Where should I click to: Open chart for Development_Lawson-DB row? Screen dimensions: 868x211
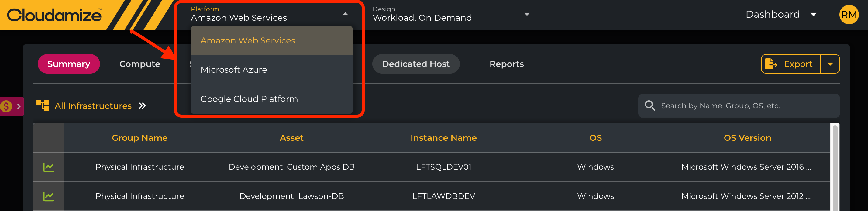[49, 196]
